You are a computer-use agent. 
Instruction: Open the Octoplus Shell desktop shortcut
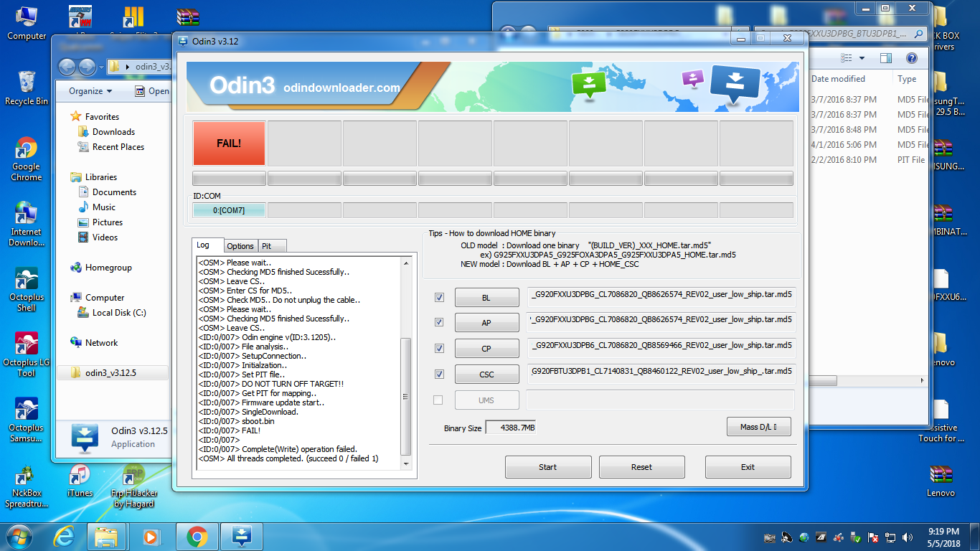click(27, 289)
